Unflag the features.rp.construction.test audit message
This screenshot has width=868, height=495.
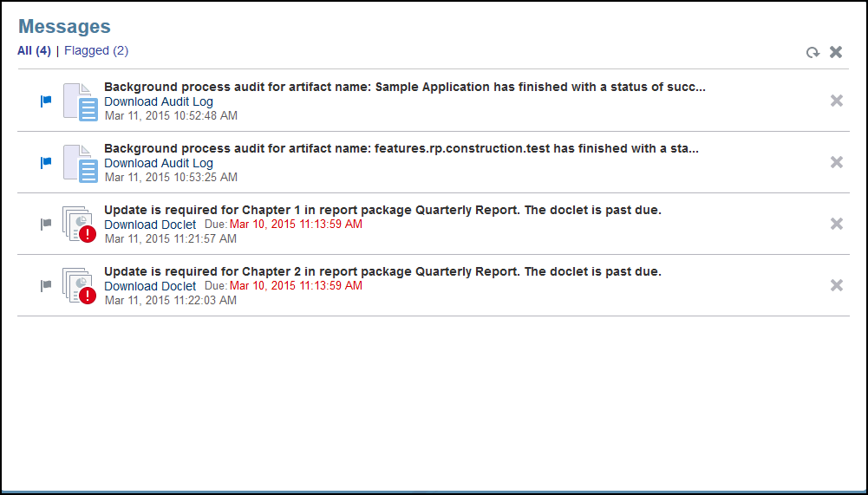46,163
